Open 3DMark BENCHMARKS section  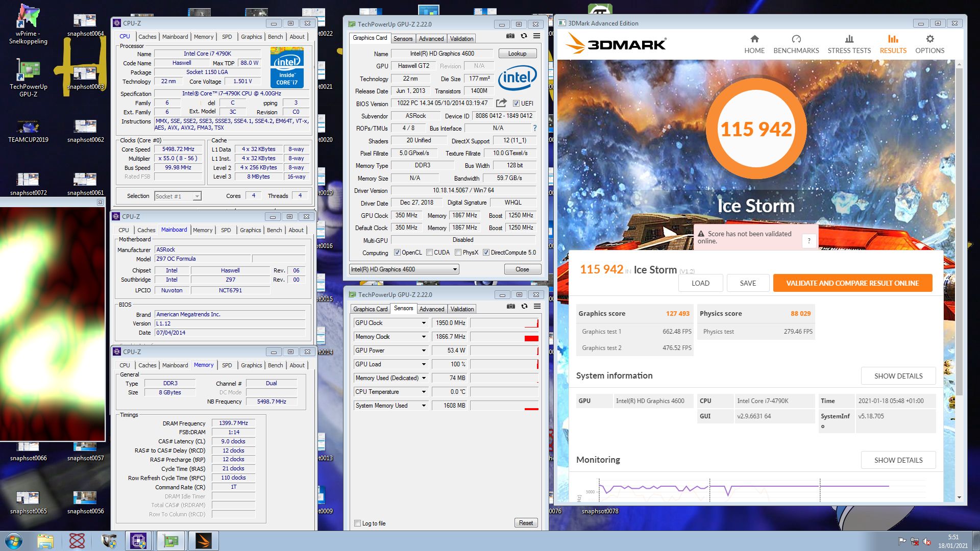(796, 44)
